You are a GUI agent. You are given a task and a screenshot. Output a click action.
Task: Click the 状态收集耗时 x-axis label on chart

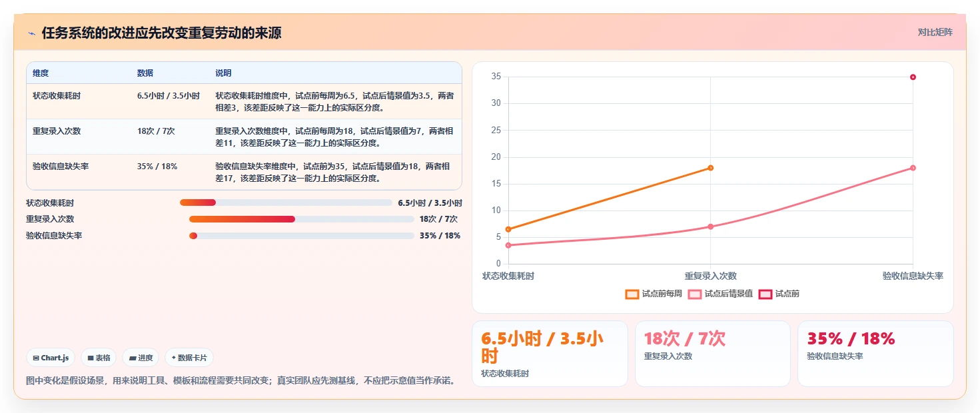tap(508, 276)
